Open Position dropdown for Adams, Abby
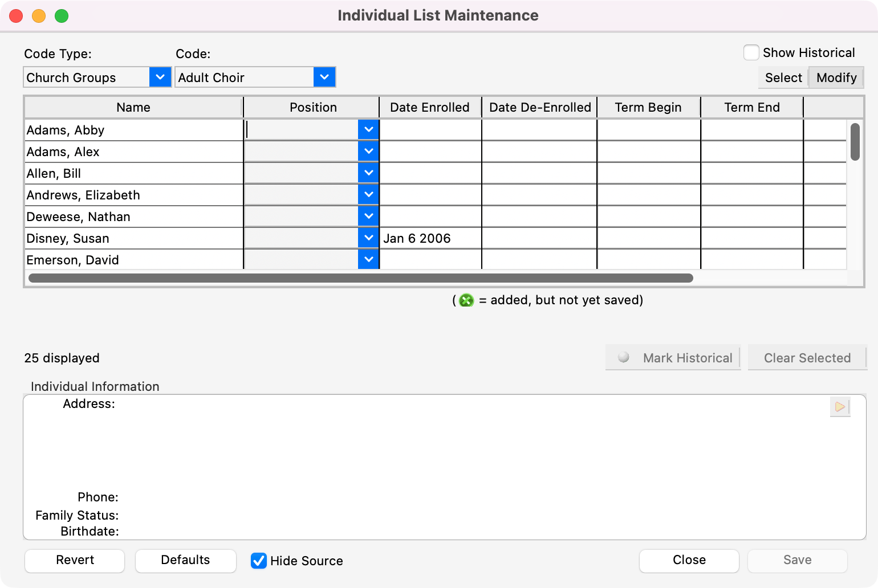The image size is (878, 588). pos(369,130)
